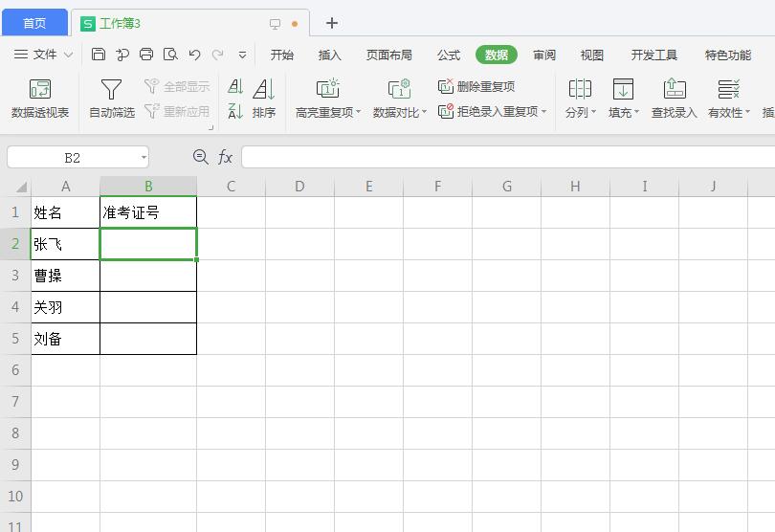
Task: Go to the 首页 home tab
Action: click(x=34, y=23)
